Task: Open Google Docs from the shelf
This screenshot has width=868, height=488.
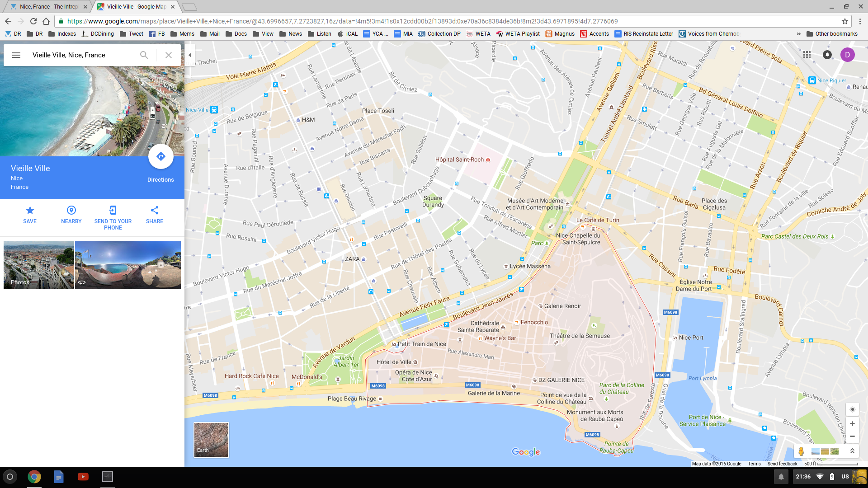Action: pyautogui.click(x=59, y=477)
